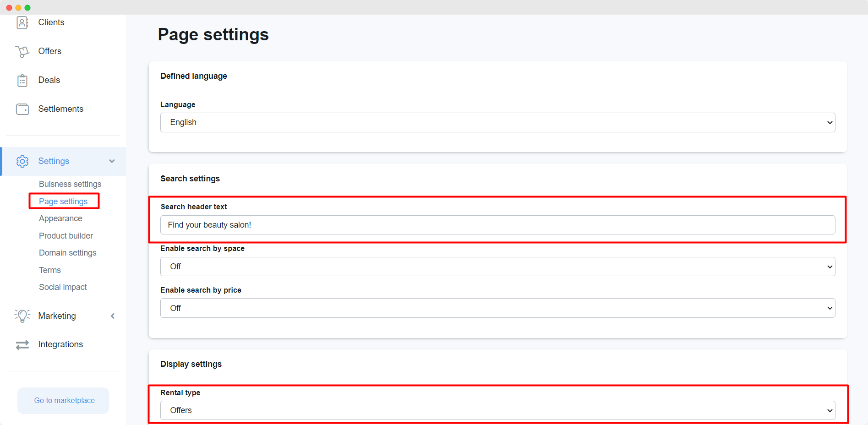
Task: Click the macOS yellow minimize button
Action: coord(18,8)
